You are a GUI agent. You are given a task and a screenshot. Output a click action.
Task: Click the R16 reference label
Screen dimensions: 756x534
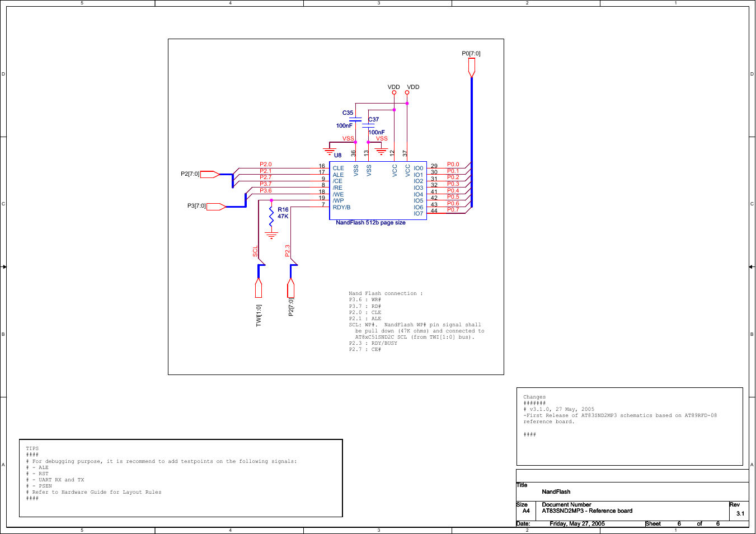[283, 209]
